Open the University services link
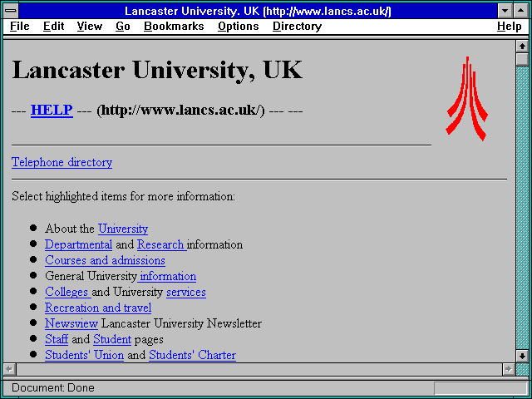This screenshot has width=532, height=399. point(186,292)
